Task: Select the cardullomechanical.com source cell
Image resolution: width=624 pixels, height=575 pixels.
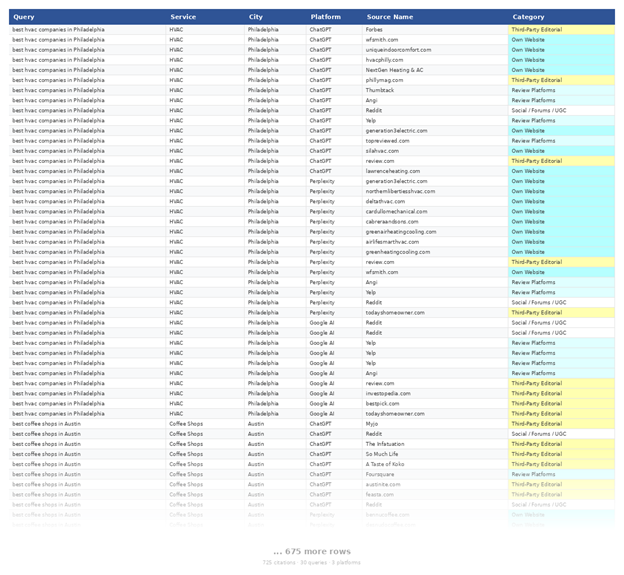Action: 435,212
